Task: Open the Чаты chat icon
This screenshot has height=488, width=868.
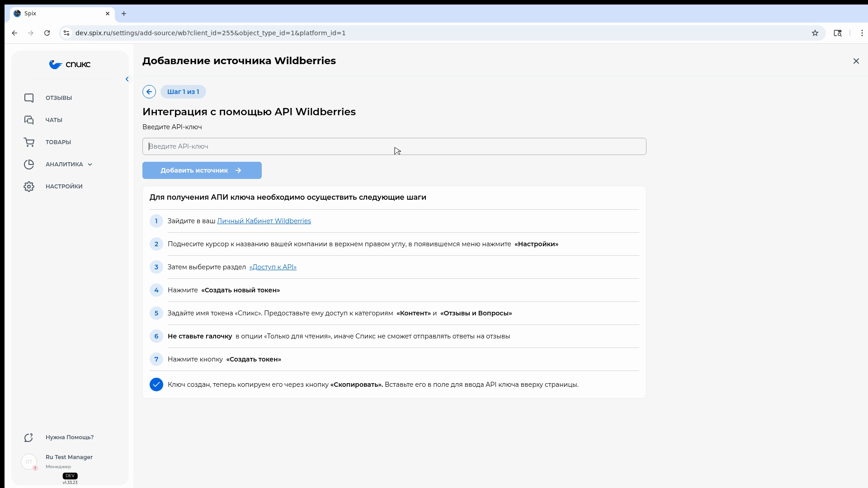Action: [29, 120]
